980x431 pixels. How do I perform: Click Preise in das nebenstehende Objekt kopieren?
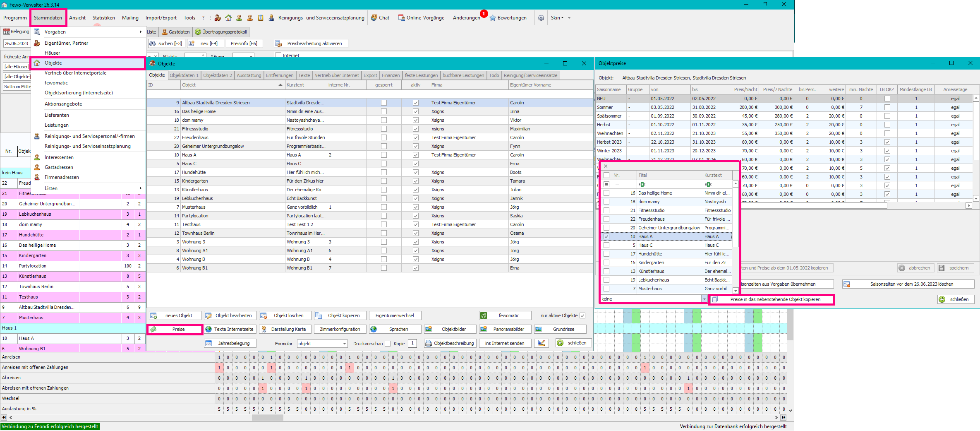772,299
